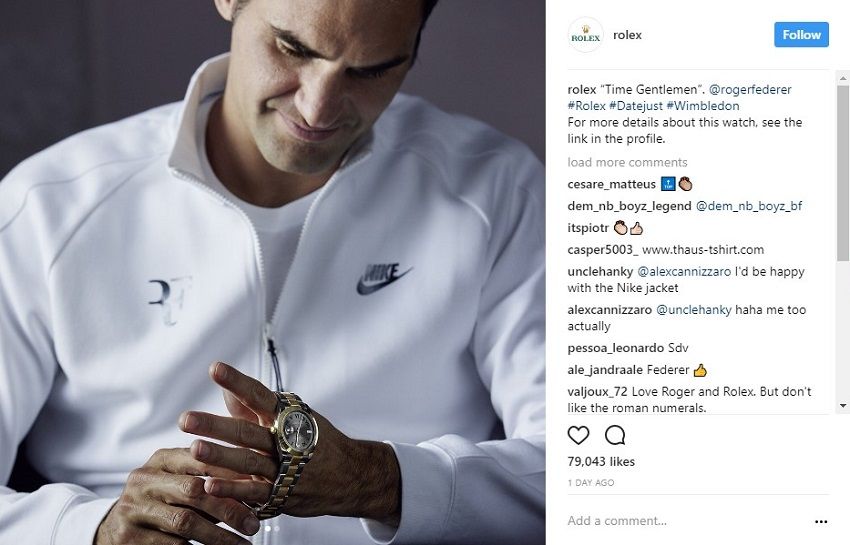Open the #Rolex hashtag link
The height and width of the screenshot is (545, 850).
[x=587, y=106]
